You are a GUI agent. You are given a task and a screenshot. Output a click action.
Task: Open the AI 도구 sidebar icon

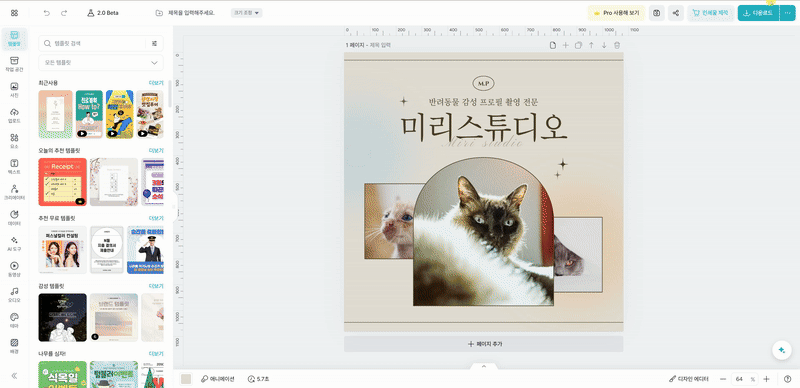pos(14,243)
